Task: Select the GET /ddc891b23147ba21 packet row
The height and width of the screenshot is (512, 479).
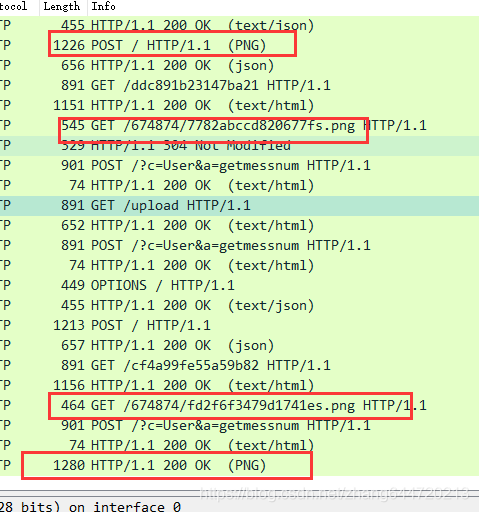Action: pos(239,85)
